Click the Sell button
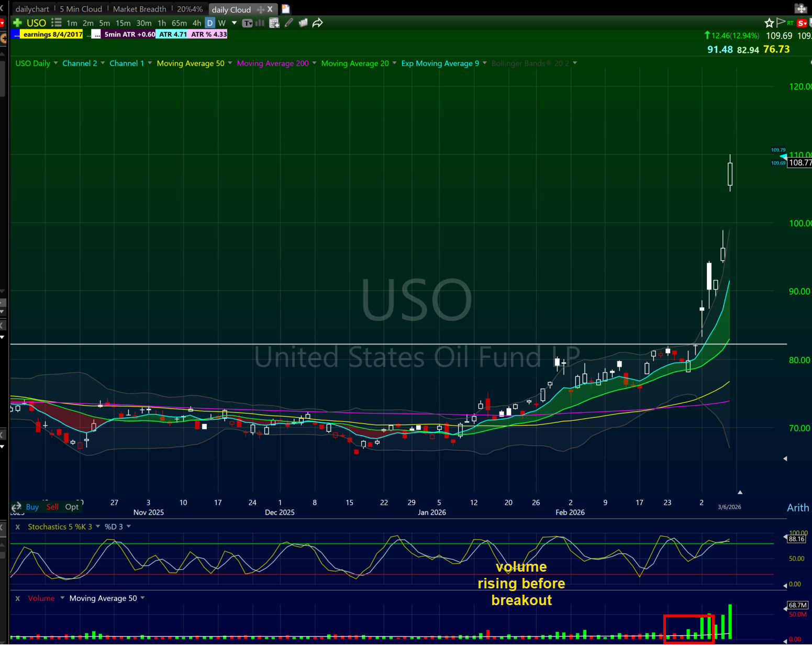The height and width of the screenshot is (647, 812). click(x=52, y=507)
